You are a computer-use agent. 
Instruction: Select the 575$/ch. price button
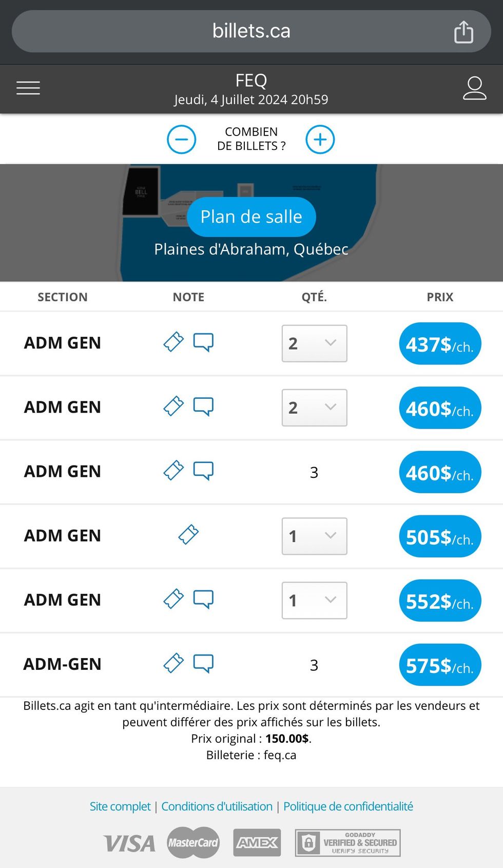[440, 665]
